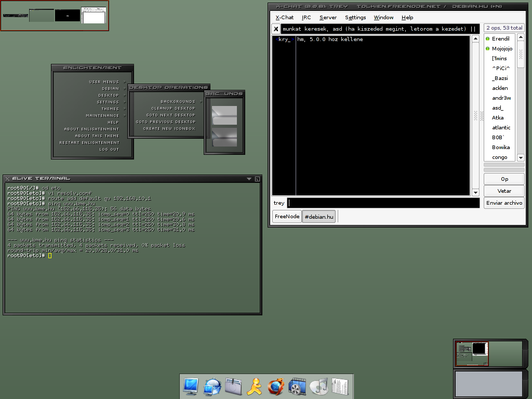532x399 pixels.
Task: Click the Elive Terminal maximize icon
Action: [x=257, y=179]
